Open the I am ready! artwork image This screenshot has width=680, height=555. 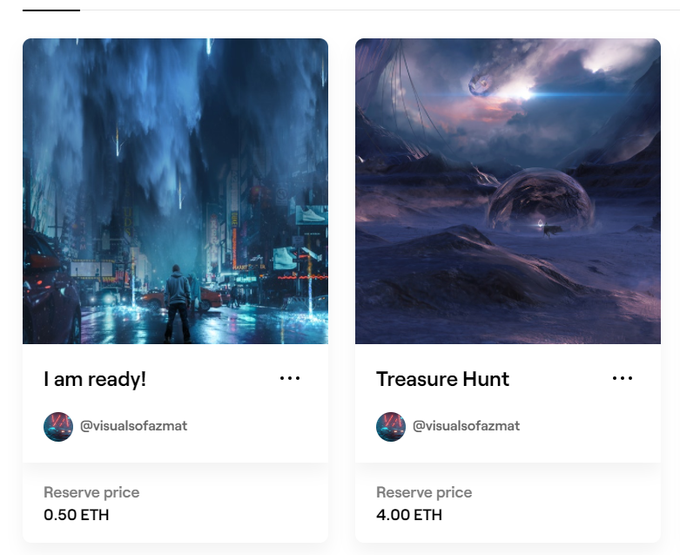point(175,191)
